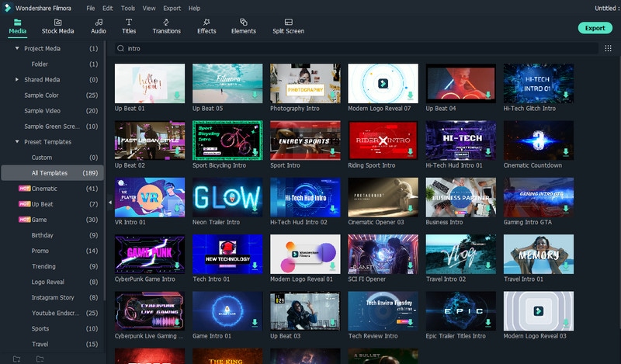Open the Export menu
Screen dimensions: 621x364
pyautogui.click(x=172, y=8)
